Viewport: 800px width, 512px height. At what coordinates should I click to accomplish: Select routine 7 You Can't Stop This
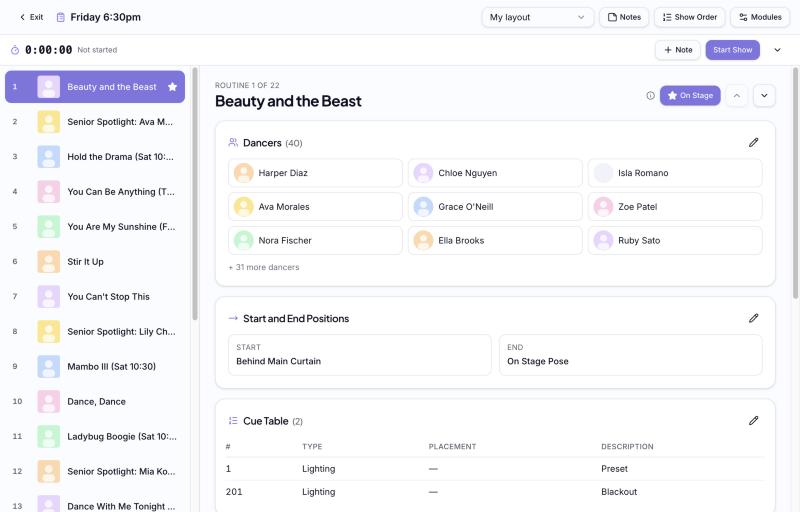tap(95, 296)
